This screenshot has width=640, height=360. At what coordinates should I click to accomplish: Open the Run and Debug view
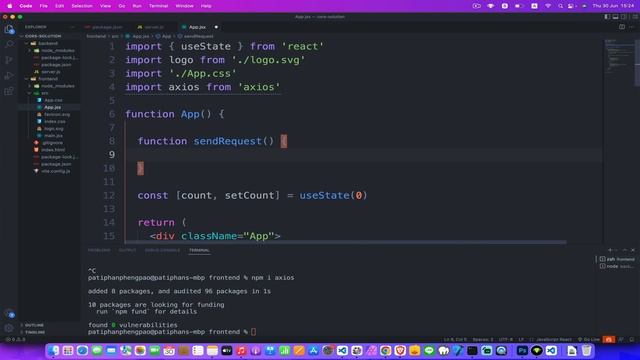pyautogui.click(x=9, y=76)
